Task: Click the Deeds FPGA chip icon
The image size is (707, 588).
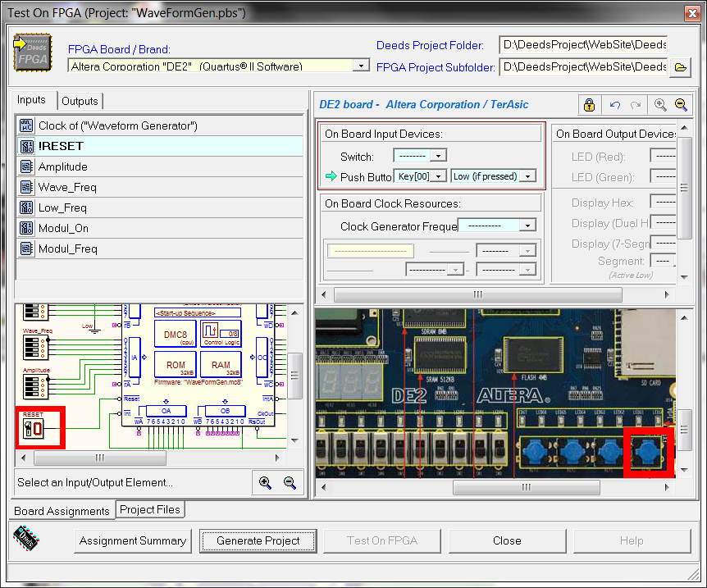Action: pos(33,52)
